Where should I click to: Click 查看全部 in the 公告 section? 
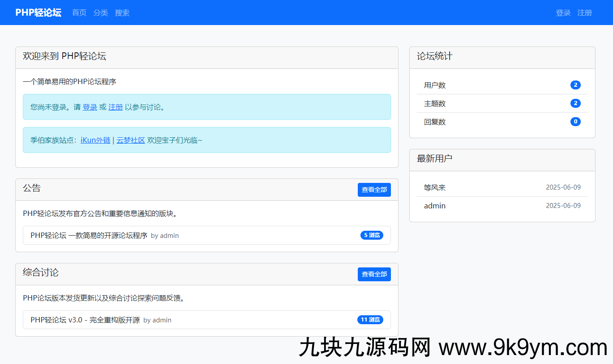374,190
